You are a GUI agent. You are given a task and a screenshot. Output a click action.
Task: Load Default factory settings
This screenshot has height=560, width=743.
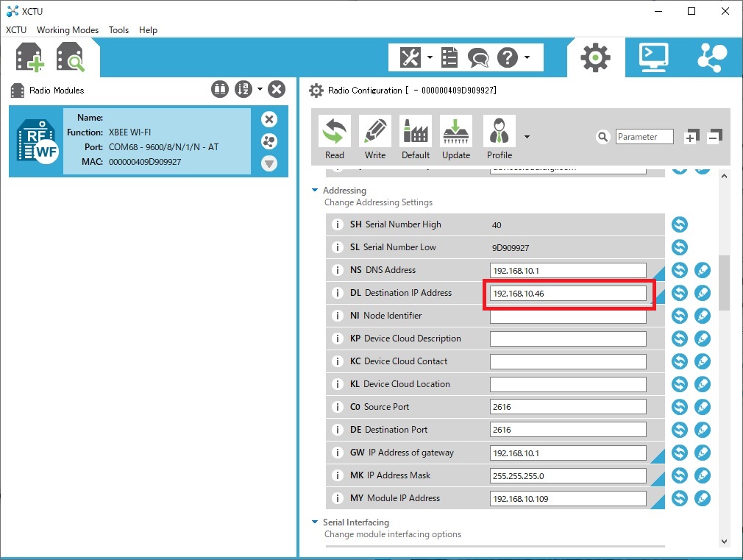(x=416, y=138)
